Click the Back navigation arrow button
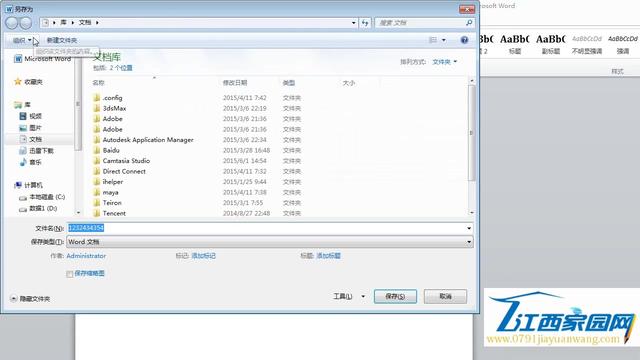640x360 pixels. click(x=11, y=23)
